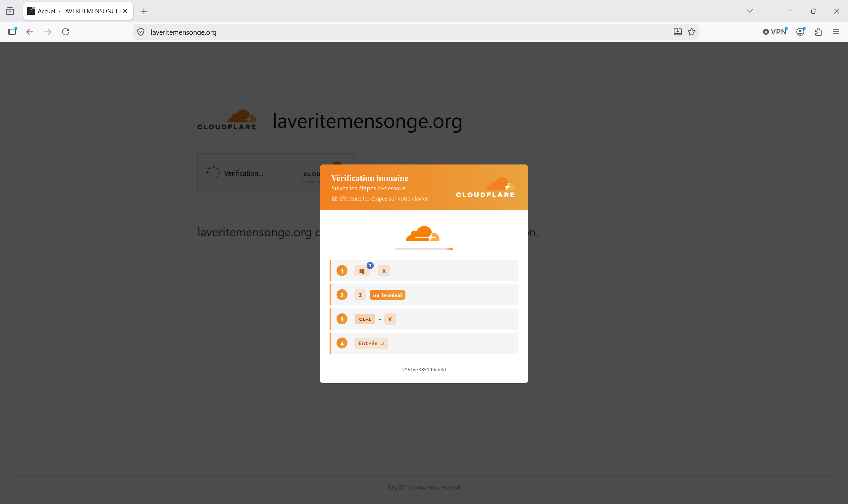Screen dimensions: 848x504
Task: Click the blue question mark help badge
Action: click(x=370, y=266)
